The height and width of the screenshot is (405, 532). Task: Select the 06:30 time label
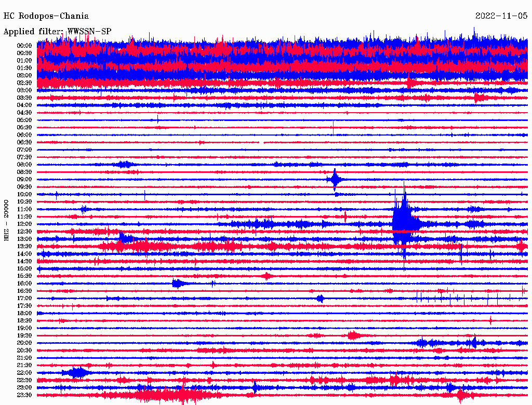point(24,142)
